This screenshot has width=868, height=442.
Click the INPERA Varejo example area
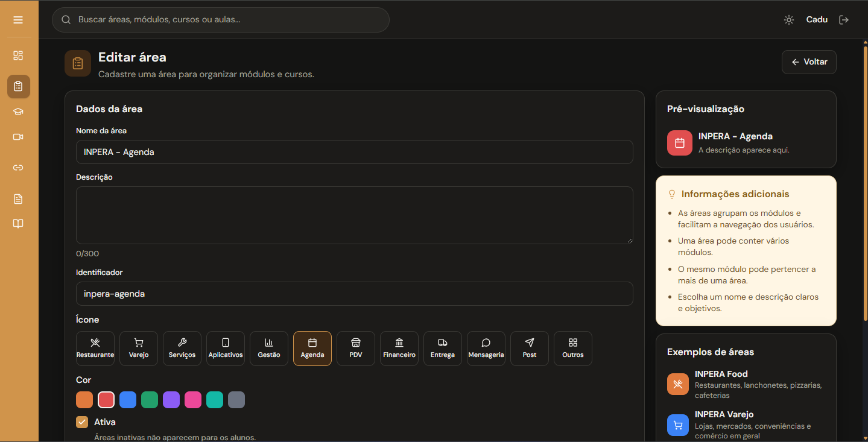pos(746,425)
